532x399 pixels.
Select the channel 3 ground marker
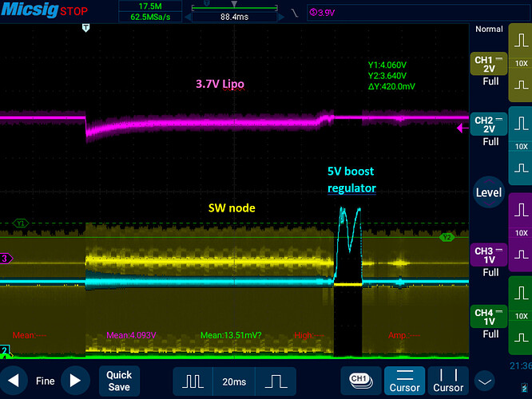click(6, 259)
